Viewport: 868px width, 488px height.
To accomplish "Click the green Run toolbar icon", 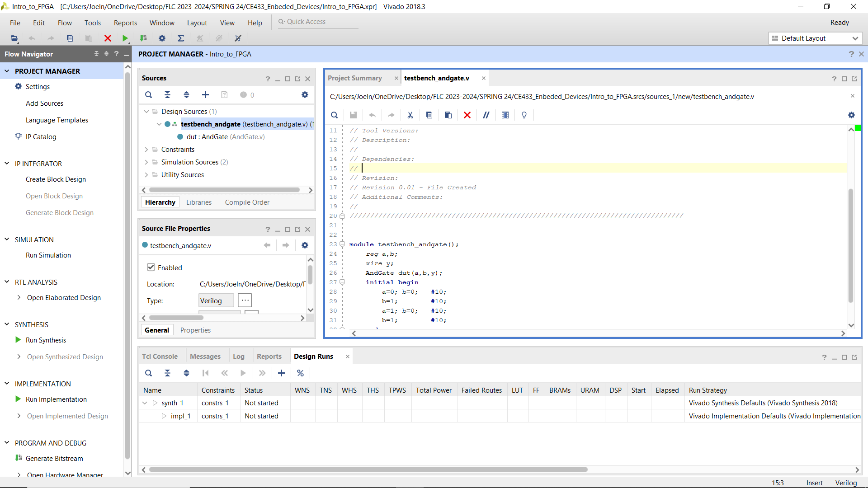I will pyautogui.click(x=125, y=38).
